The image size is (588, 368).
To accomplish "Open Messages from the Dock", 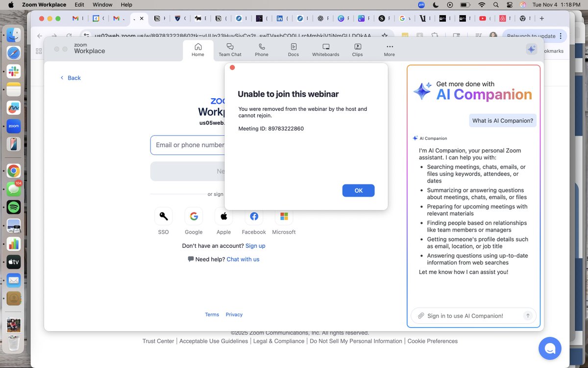I will (x=14, y=189).
